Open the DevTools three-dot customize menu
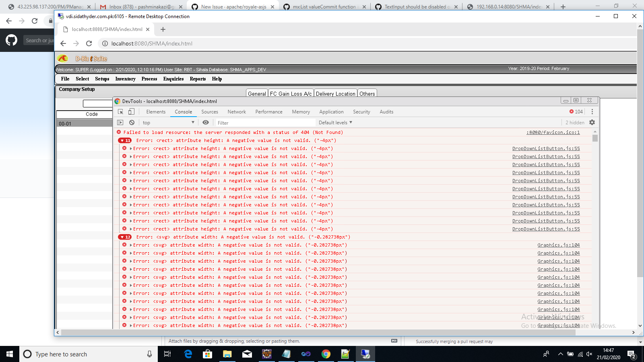 point(592,111)
